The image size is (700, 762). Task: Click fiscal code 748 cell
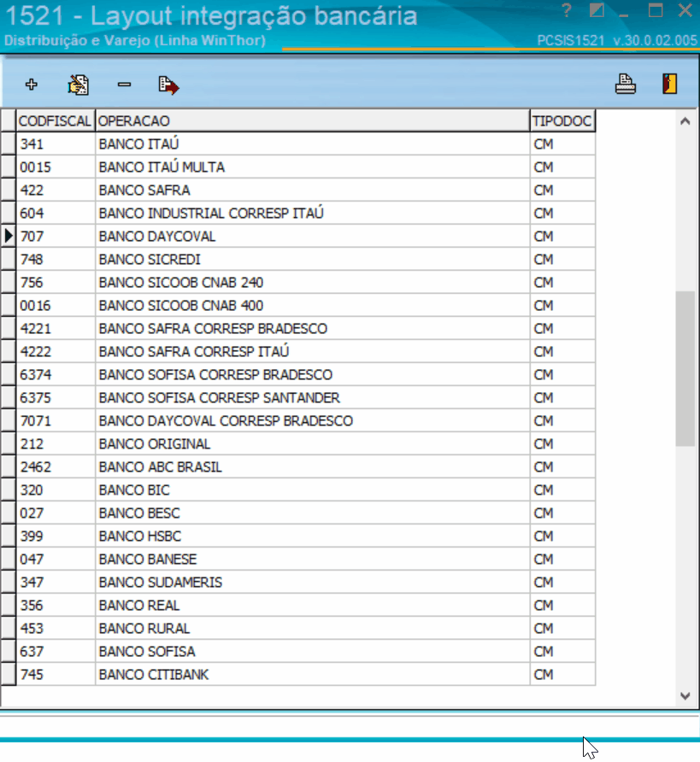(56, 260)
